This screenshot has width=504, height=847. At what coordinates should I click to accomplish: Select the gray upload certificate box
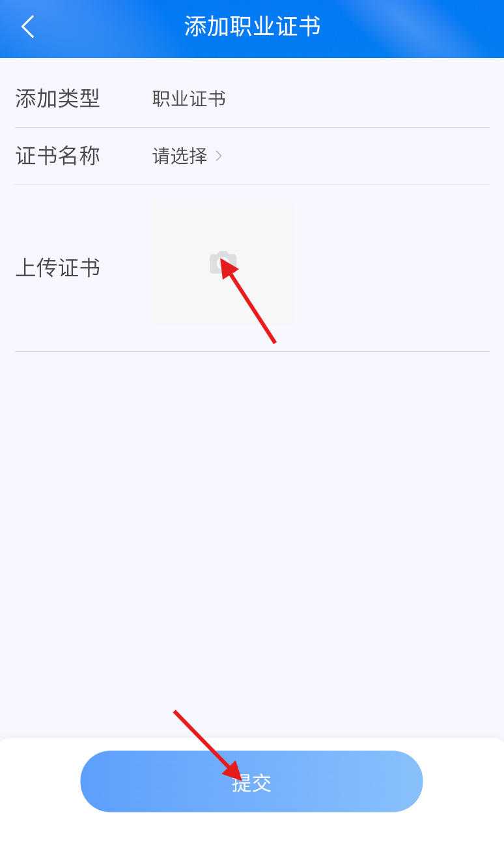click(x=223, y=262)
